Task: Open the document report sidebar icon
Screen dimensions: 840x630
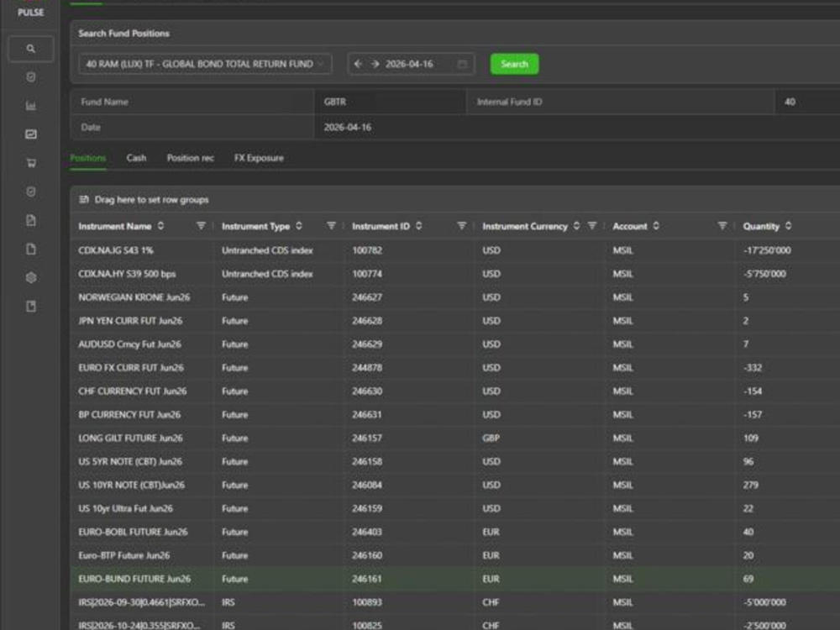Action: 30,220
